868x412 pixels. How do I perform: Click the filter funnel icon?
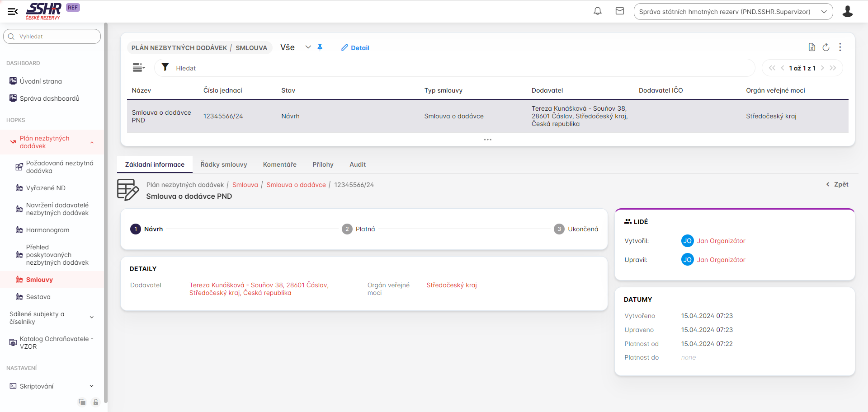coord(165,67)
